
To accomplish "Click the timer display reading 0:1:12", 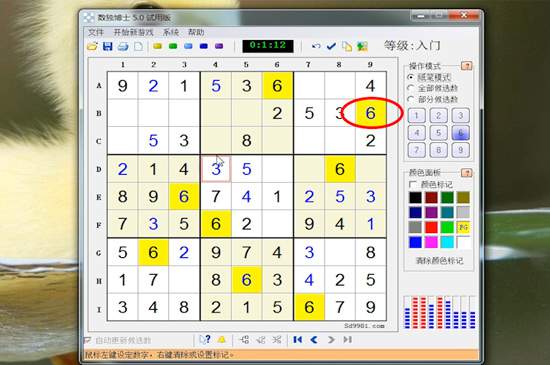I will 268,46.
